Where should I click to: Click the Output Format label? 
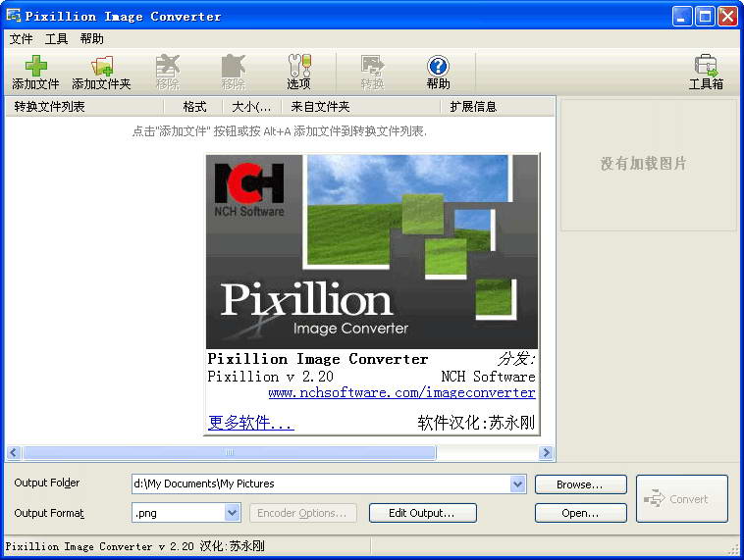(49, 513)
